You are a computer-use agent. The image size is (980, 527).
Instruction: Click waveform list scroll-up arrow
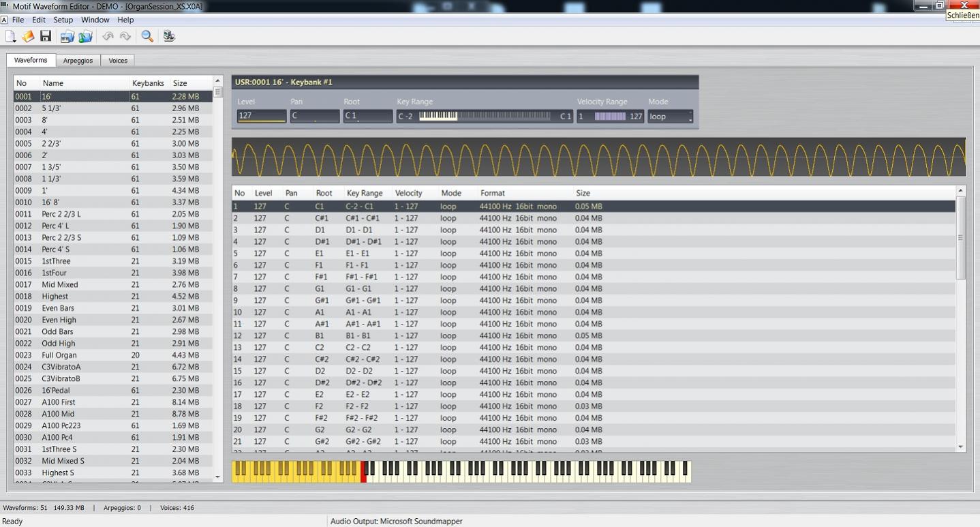click(x=218, y=81)
